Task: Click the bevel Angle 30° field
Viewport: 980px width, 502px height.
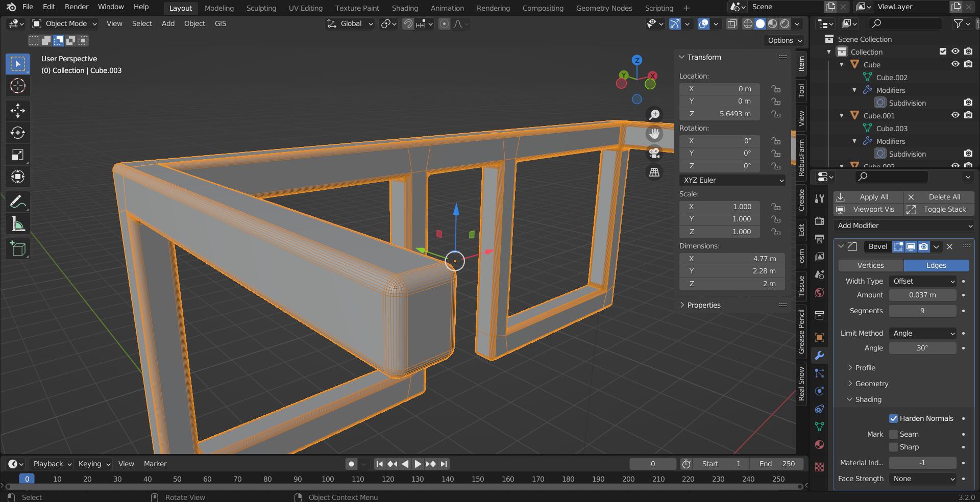Action: pos(923,348)
